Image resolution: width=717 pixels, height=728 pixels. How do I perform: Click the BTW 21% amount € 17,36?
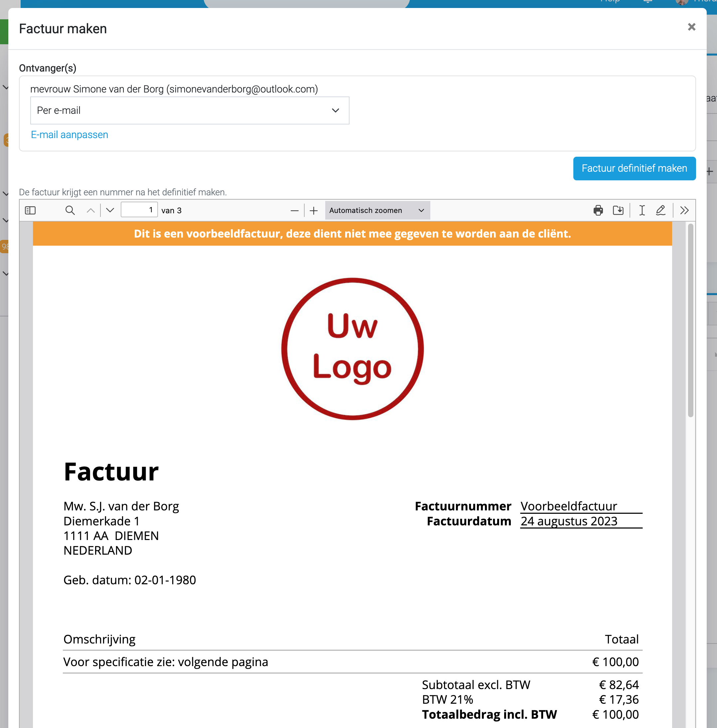619,699
